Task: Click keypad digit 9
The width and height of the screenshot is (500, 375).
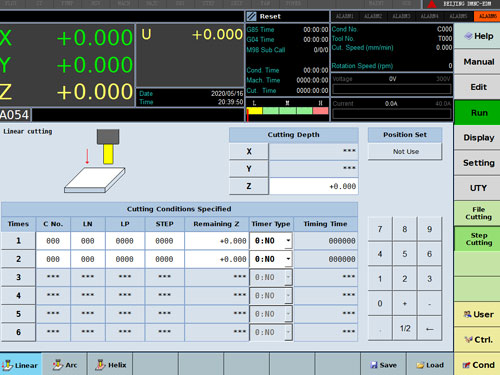Action: click(430, 229)
